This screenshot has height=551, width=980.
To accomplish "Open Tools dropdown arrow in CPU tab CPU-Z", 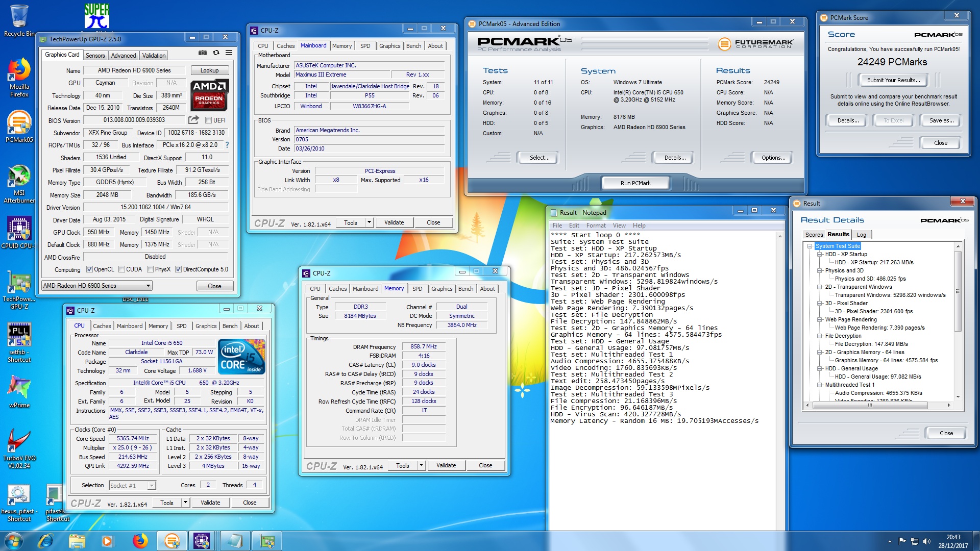I will pyautogui.click(x=185, y=503).
